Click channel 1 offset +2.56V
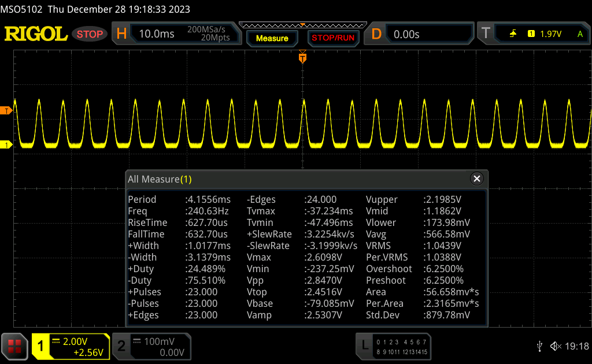The width and height of the screenshot is (592, 364). [88, 352]
